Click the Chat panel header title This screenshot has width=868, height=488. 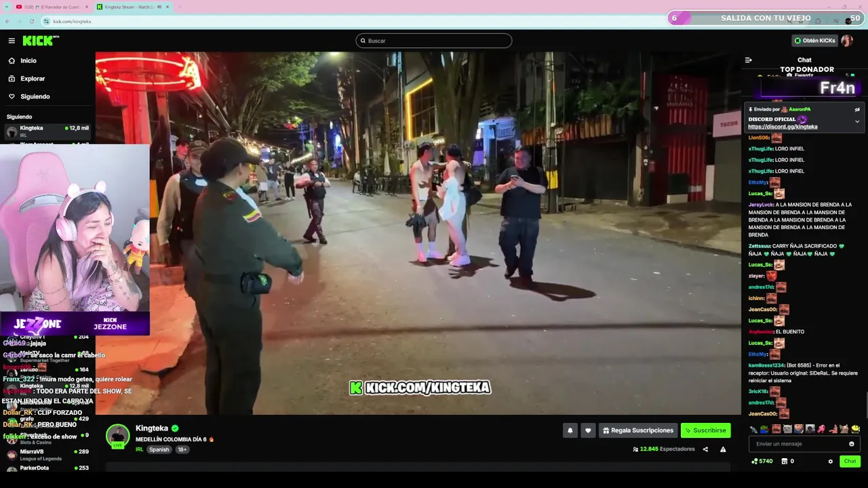(804, 60)
